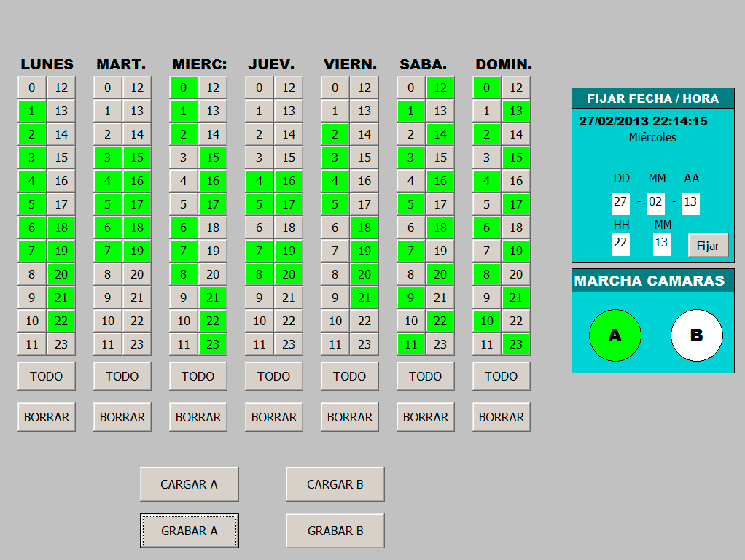The image size is (745, 560).
Task: Toggle hour 2 under VIERN.
Action: tap(335, 135)
